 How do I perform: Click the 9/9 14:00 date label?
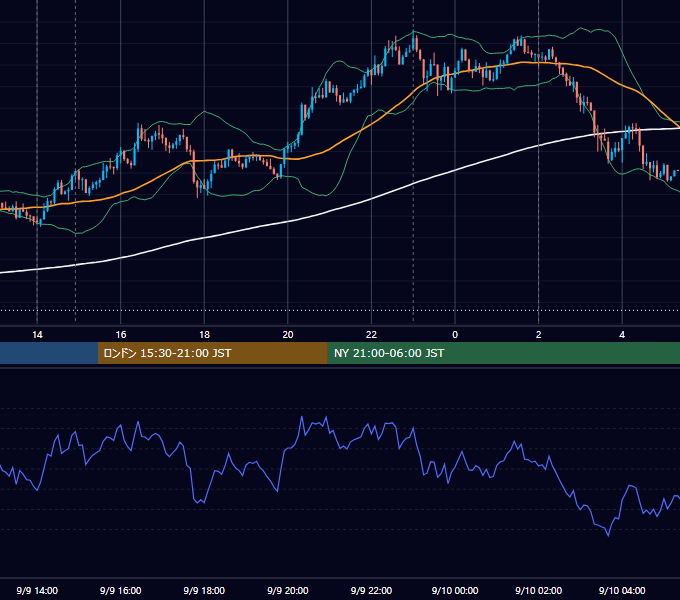[x=37, y=590]
